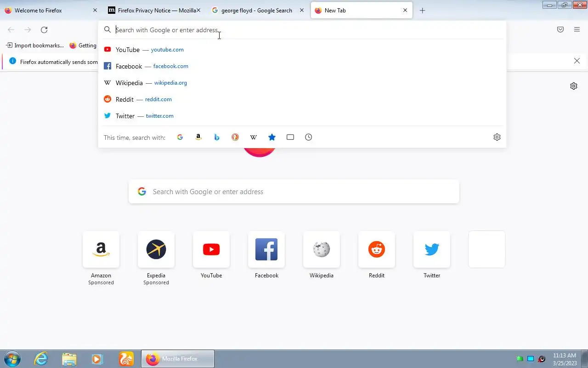This screenshot has width=588, height=368.
Task: Switch to Welcome to Firefox tab
Action: (51, 10)
